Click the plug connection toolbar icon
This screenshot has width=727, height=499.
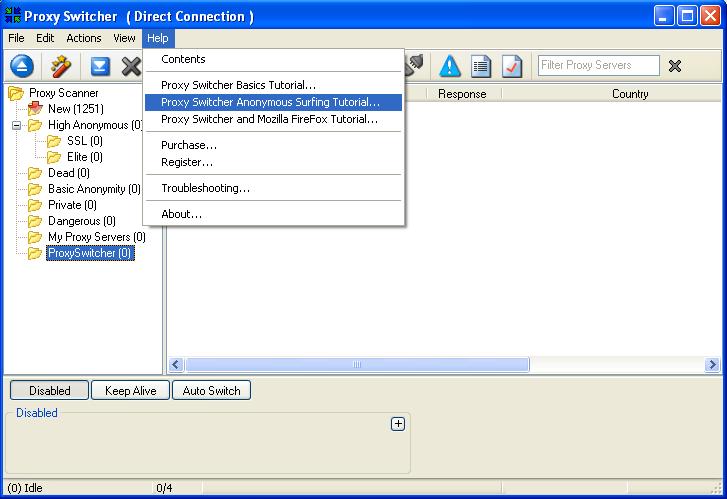coord(414,65)
